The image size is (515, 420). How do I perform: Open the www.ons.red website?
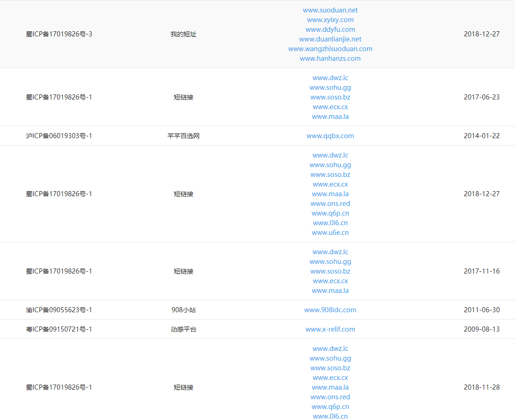330,203
